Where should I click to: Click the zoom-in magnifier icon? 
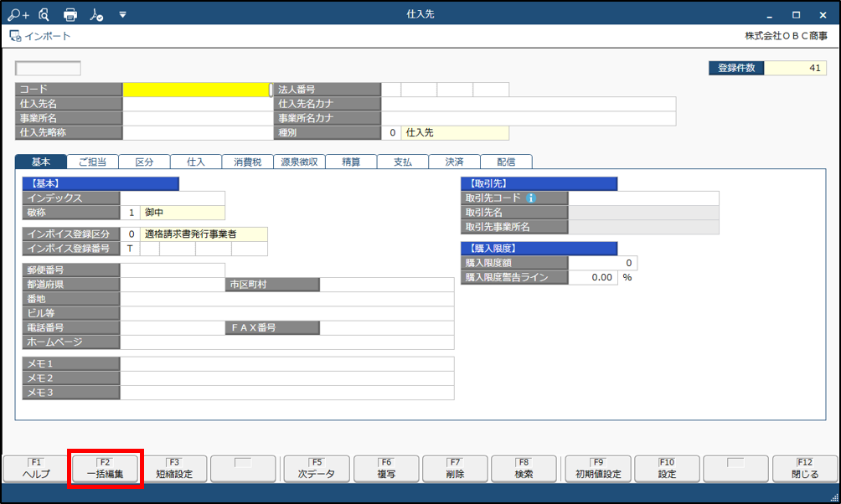click(x=18, y=14)
